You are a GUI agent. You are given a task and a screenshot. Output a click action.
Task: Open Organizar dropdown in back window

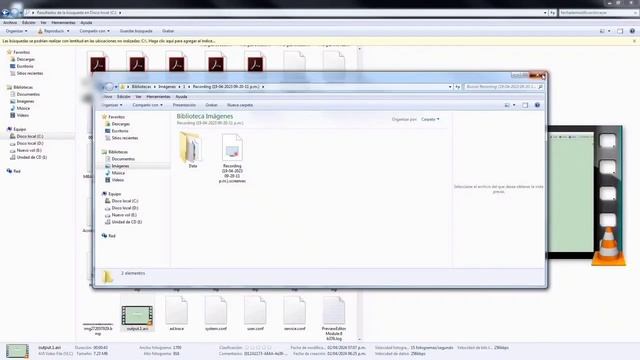(16, 31)
